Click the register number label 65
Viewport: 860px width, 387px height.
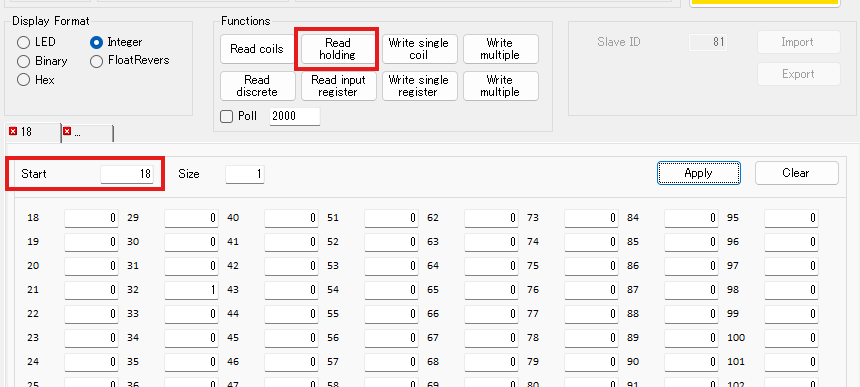click(433, 290)
